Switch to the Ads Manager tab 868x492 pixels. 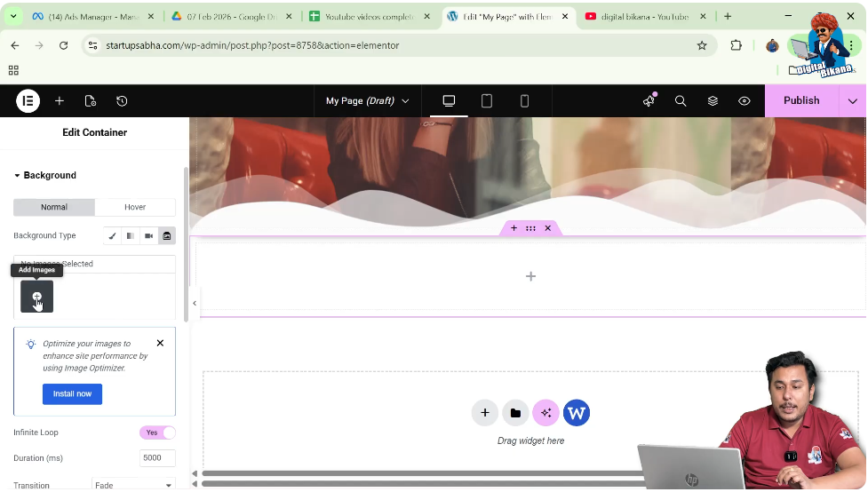pyautogui.click(x=92, y=17)
